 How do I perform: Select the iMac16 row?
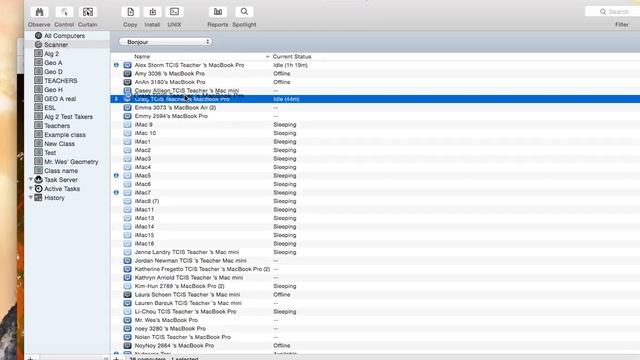pos(375,243)
